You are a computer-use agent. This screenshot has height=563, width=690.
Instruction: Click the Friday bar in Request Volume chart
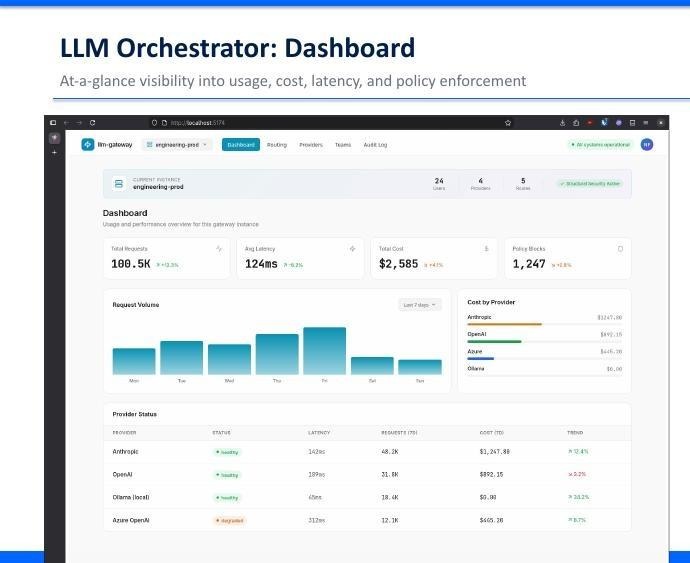(324, 351)
